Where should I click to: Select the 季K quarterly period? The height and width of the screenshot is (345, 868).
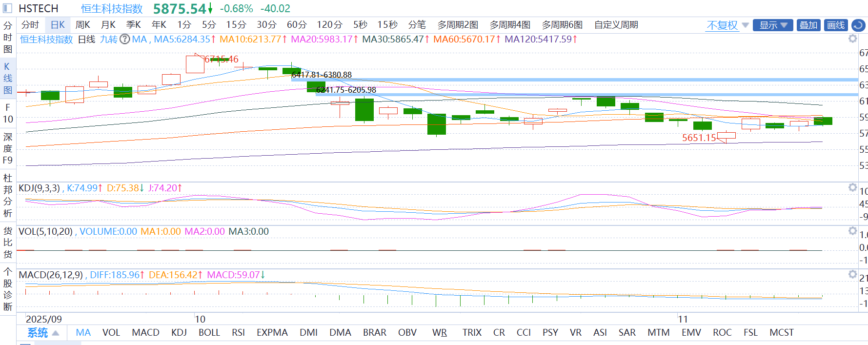[133, 25]
